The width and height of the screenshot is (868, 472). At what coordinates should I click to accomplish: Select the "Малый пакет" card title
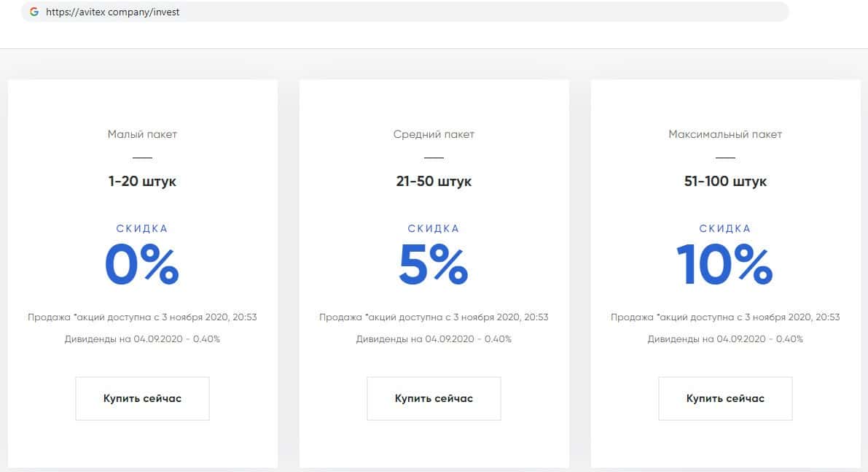pyautogui.click(x=142, y=134)
